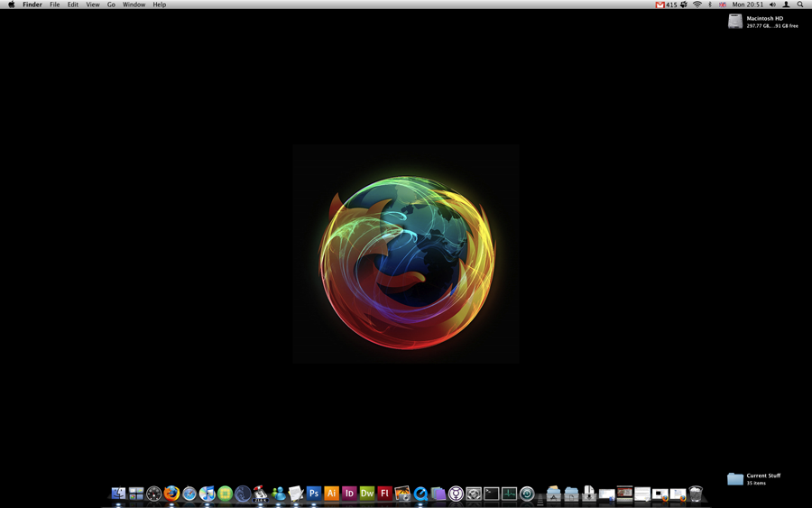Open System Preferences from the dock
Image resolution: width=812 pixels, height=508 pixels.
474,494
